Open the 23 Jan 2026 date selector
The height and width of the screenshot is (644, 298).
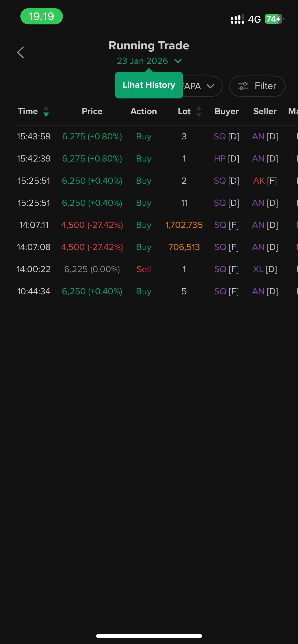click(x=143, y=61)
